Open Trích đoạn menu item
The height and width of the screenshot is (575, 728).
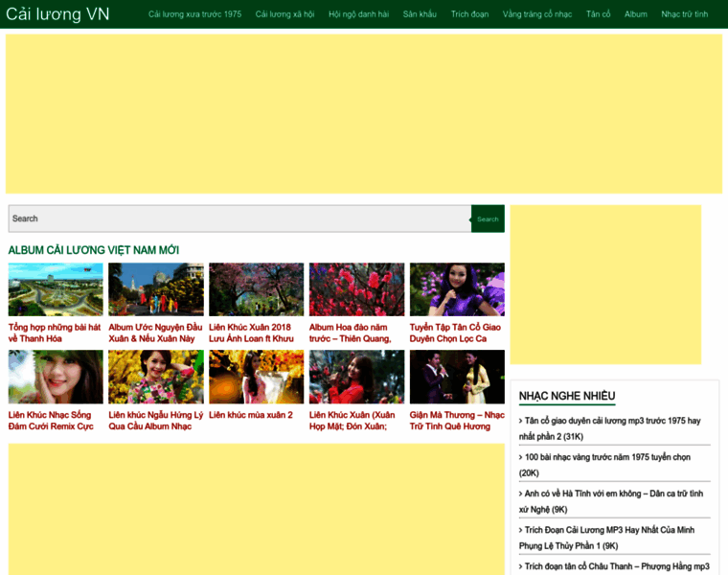469,14
